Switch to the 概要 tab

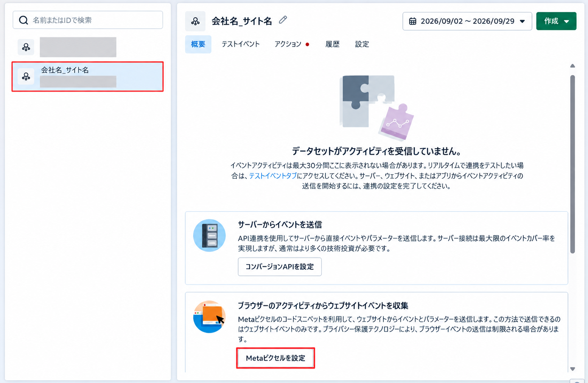tap(198, 44)
